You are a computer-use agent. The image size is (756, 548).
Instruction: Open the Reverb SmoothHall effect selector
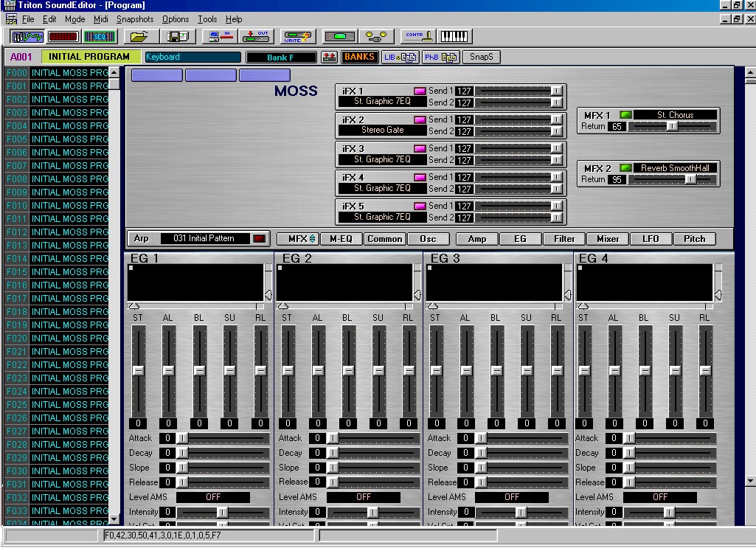tap(674, 168)
